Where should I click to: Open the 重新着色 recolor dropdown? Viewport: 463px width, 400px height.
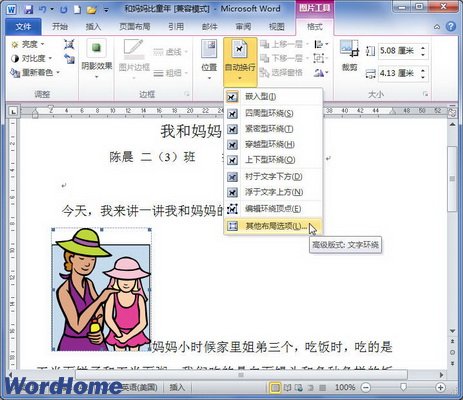pyautogui.click(x=36, y=72)
